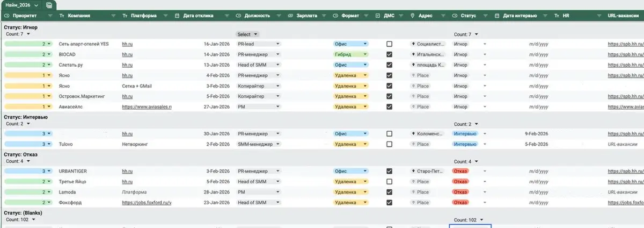Select Сетка + GMail platform cell
The image size is (644, 228).
[x=138, y=86]
